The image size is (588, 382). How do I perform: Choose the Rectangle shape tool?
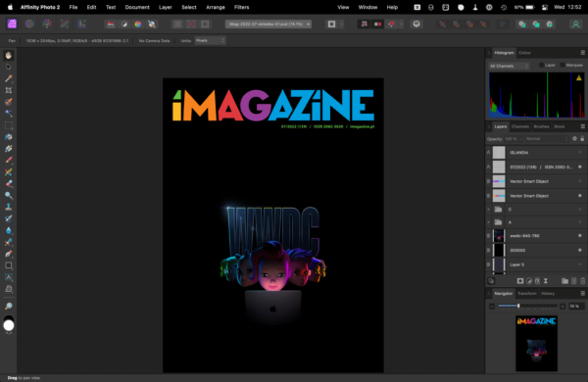[x=9, y=265]
